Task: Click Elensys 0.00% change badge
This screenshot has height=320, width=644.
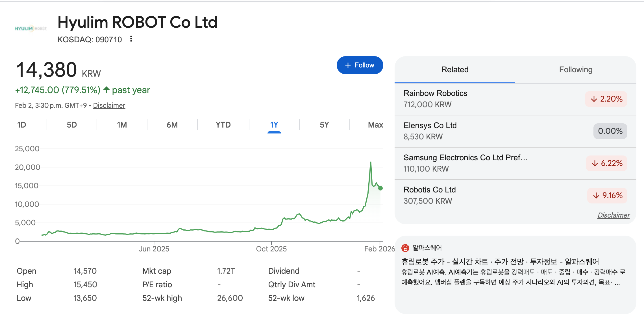Action: [x=610, y=131]
